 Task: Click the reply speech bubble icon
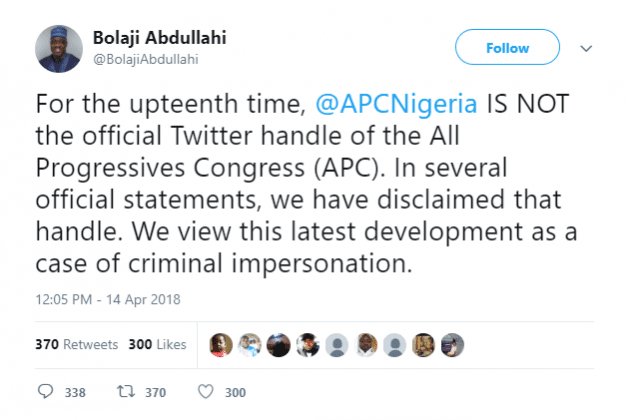(x=45, y=391)
